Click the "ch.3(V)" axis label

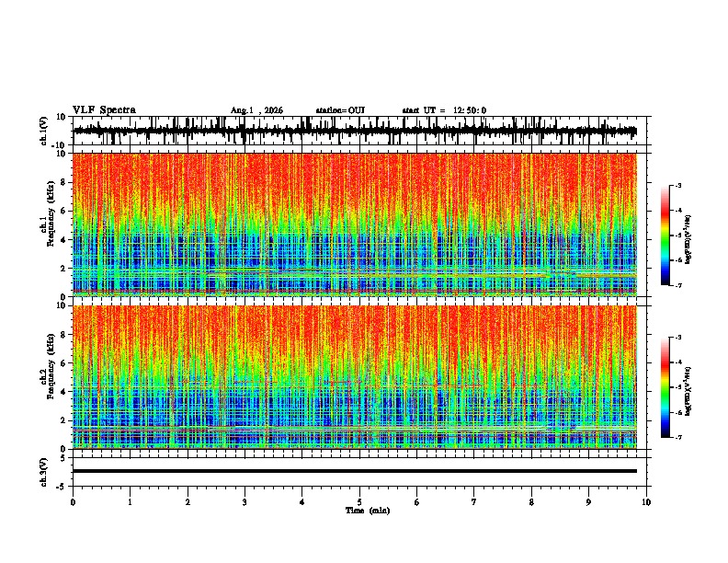pos(44,472)
